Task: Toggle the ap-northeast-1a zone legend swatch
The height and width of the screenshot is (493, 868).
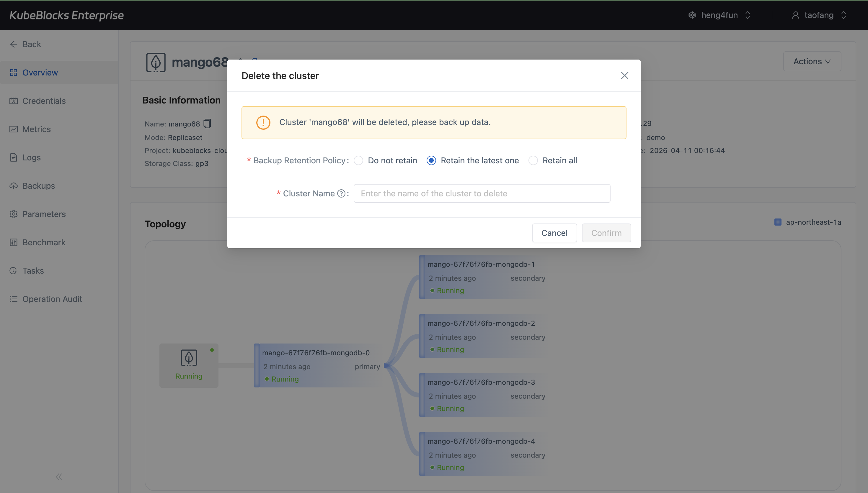Action: coord(778,222)
